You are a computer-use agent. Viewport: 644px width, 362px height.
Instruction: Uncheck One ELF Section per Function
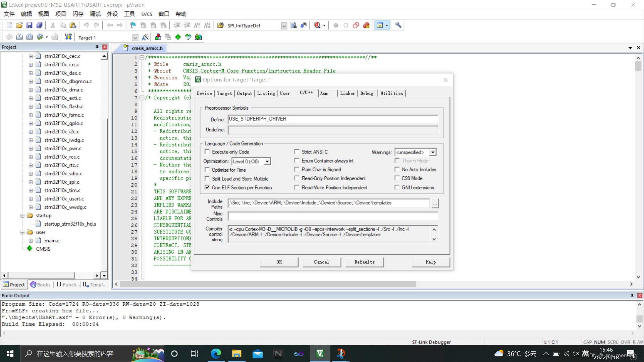(207, 187)
